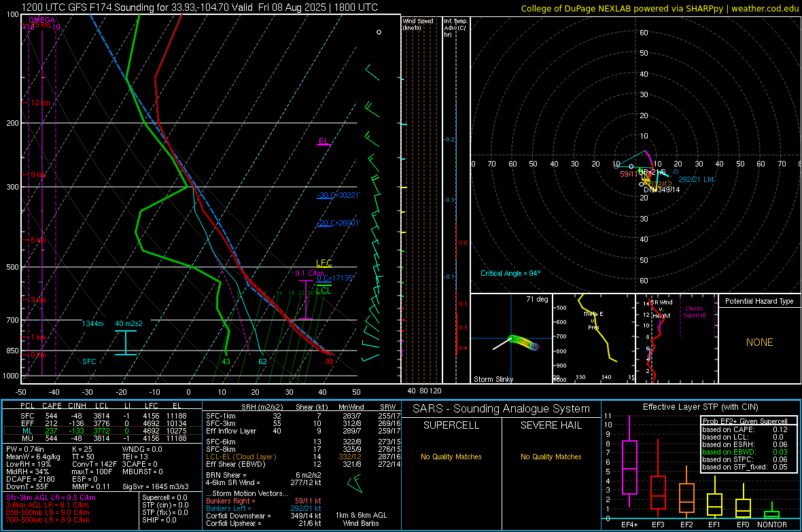Click the Eff Shear (EBWD) row
Image resolution: width=802 pixels, height=532 pixels.
[303, 464]
